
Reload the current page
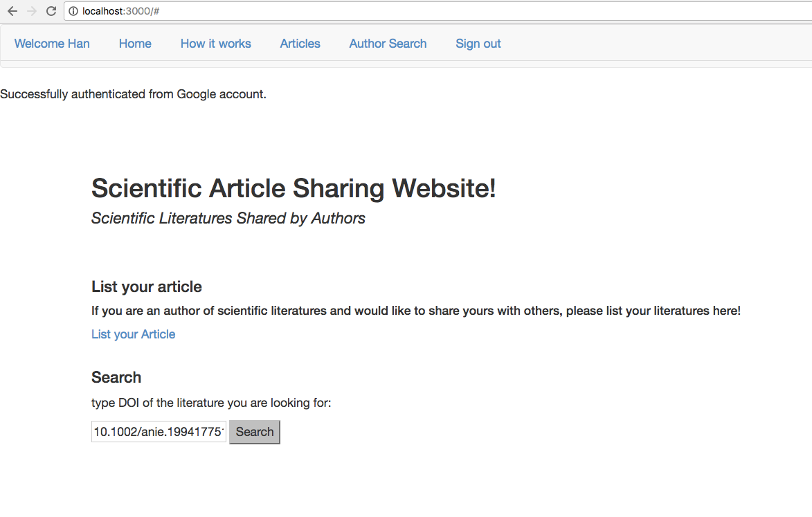pyautogui.click(x=51, y=11)
